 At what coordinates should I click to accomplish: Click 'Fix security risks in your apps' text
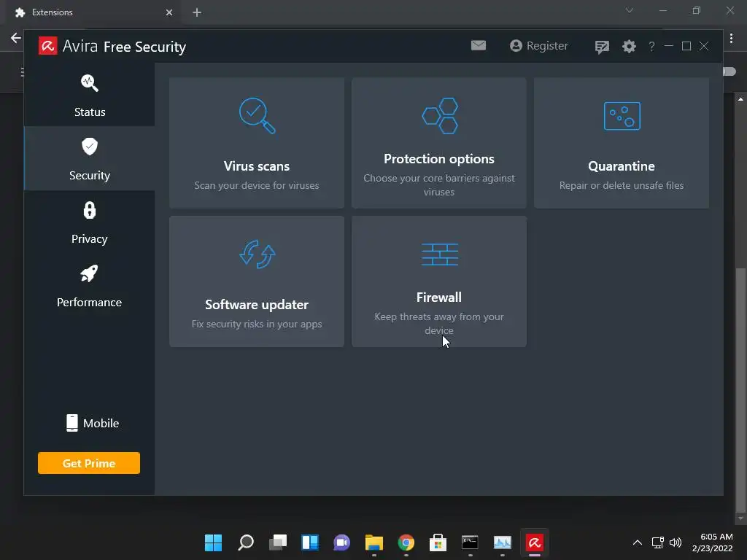(x=257, y=324)
